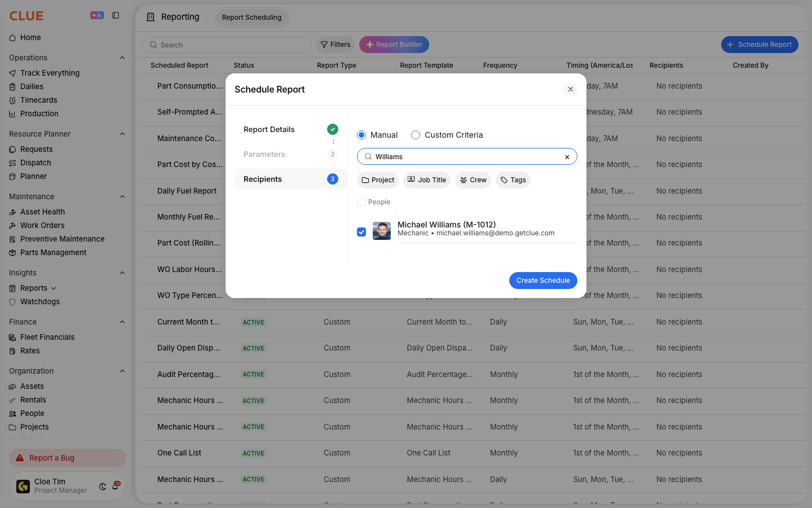Open the Report Scheduling tab

pos(251,17)
